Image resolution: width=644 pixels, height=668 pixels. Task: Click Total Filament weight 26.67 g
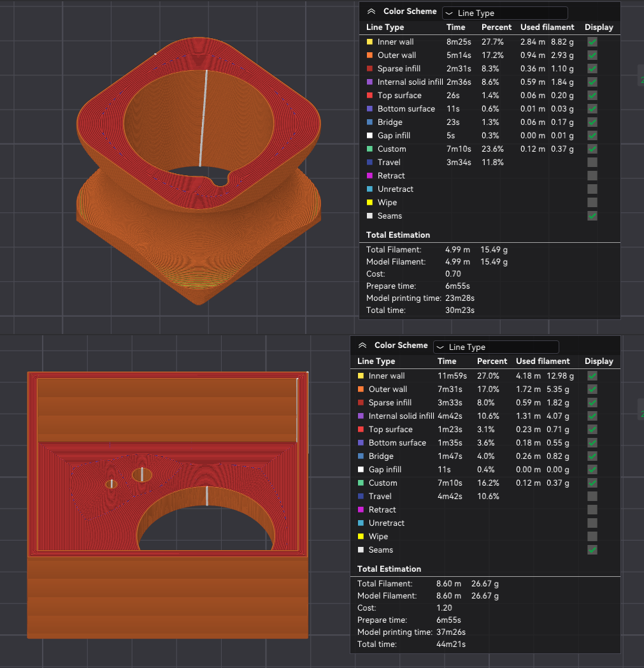(485, 584)
